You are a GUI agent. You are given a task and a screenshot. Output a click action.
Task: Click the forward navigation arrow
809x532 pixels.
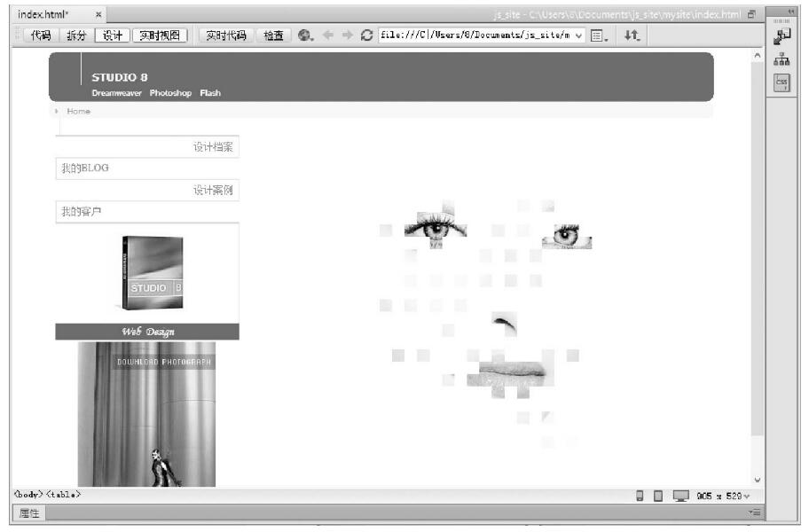coord(346,35)
